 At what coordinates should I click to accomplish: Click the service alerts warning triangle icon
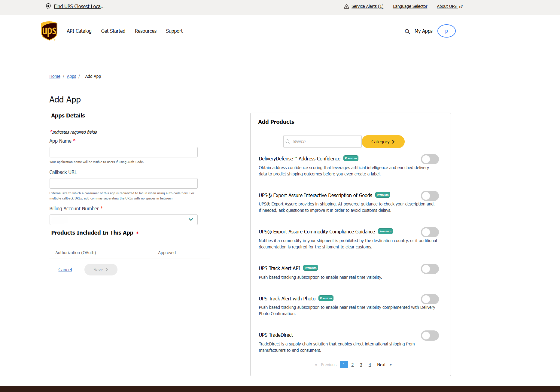tap(346, 6)
